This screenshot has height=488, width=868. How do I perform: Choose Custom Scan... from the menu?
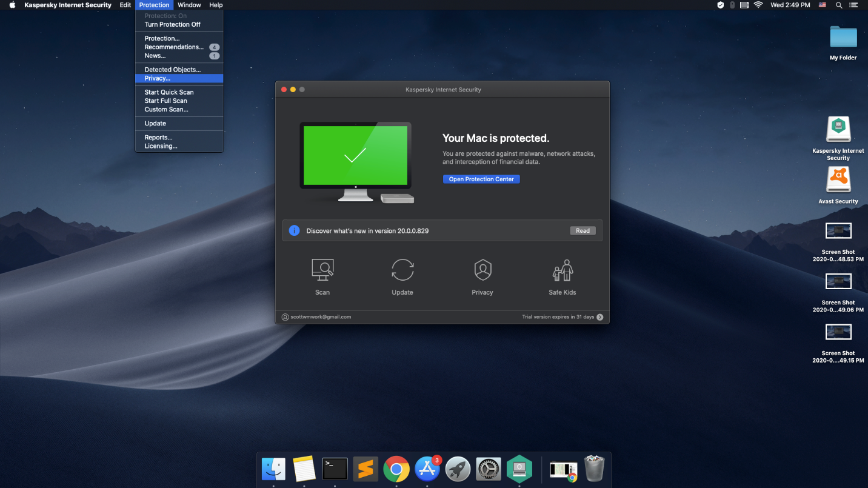coord(179,109)
